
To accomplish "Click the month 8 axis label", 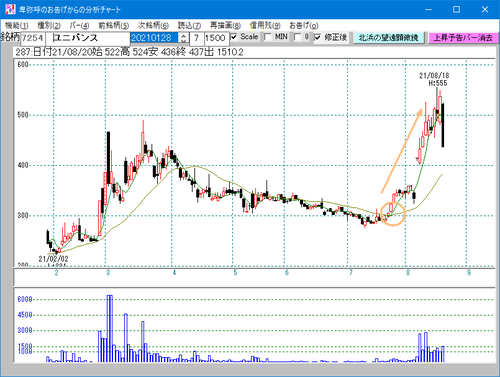I will pyautogui.click(x=408, y=273).
